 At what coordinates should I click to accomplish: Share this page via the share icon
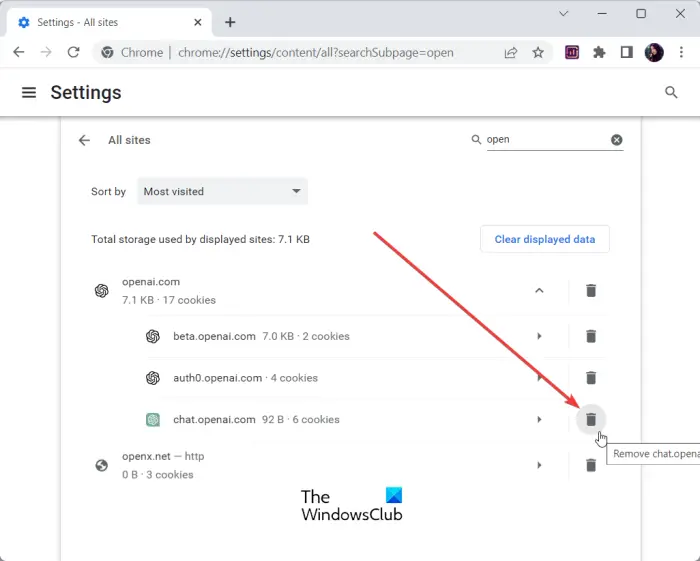(x=511, y=52)
